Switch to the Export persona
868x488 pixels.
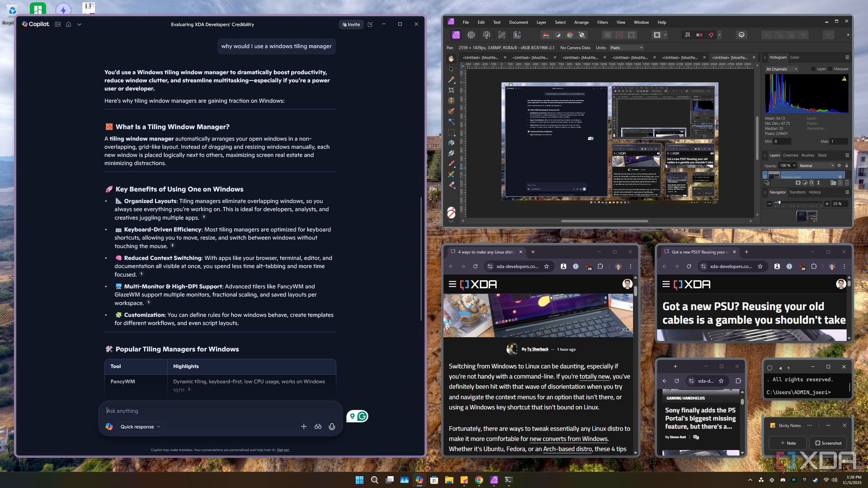point(517,35)
